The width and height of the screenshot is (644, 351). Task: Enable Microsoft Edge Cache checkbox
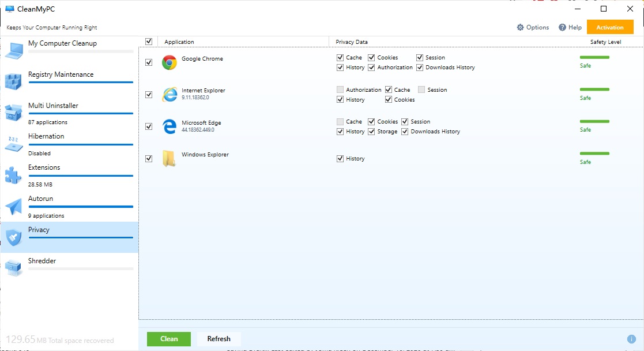340,122
